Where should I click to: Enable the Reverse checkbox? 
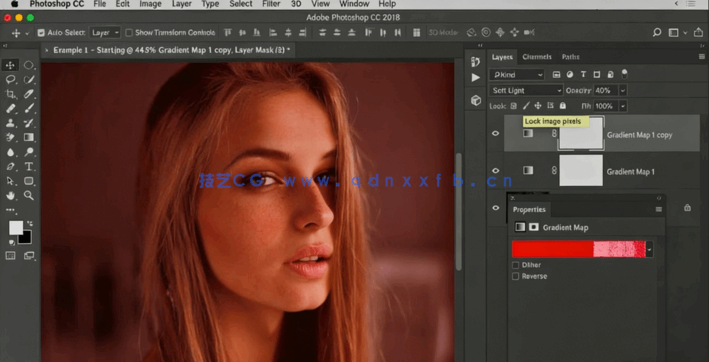click(515, 276)
